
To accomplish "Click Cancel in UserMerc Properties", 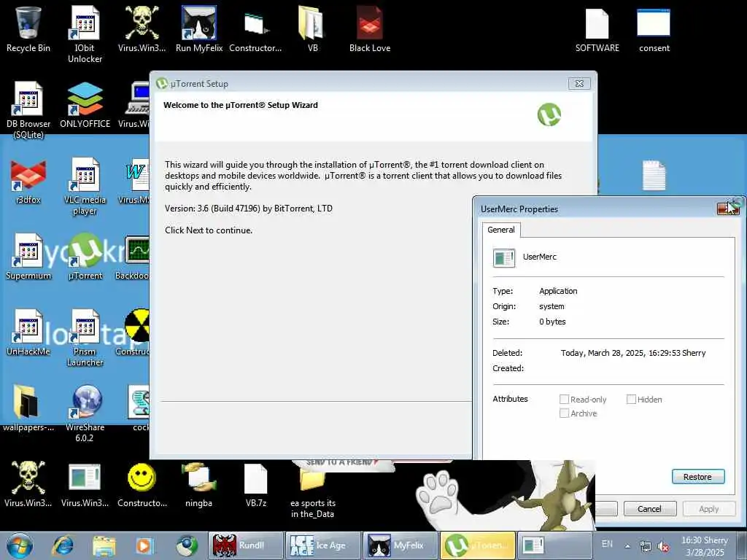I will [x=650, y=508].
